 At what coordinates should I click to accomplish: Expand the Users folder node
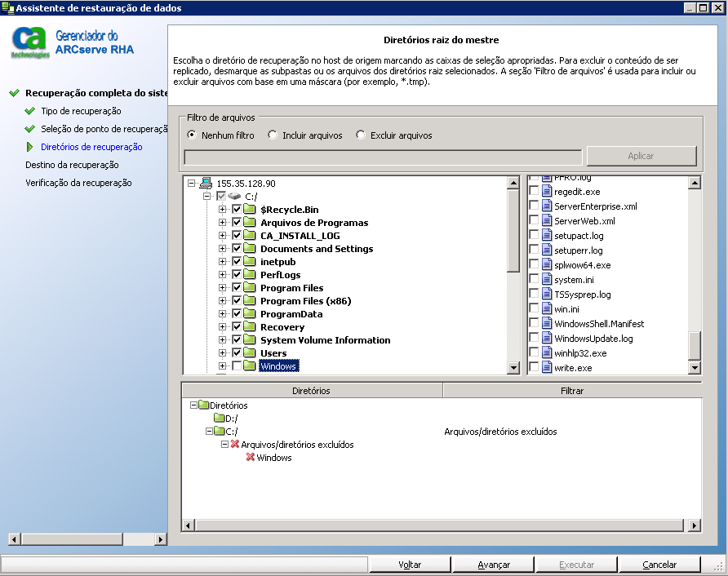(222, 353)
